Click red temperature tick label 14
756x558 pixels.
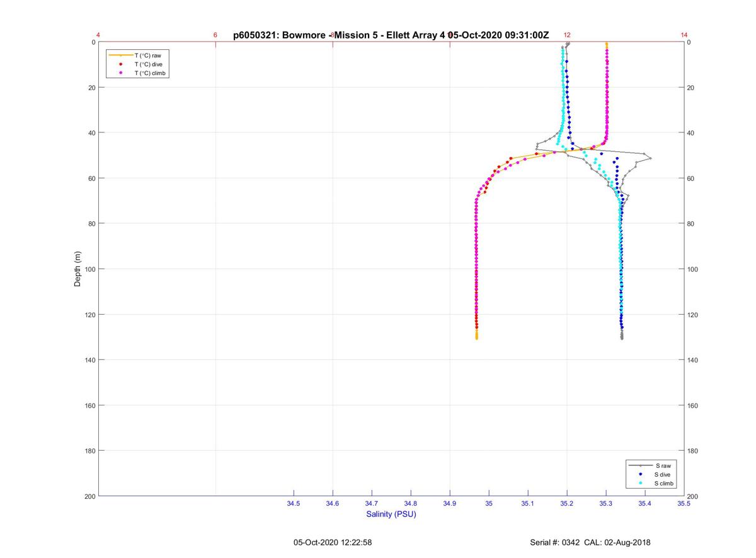pos(684,35)
